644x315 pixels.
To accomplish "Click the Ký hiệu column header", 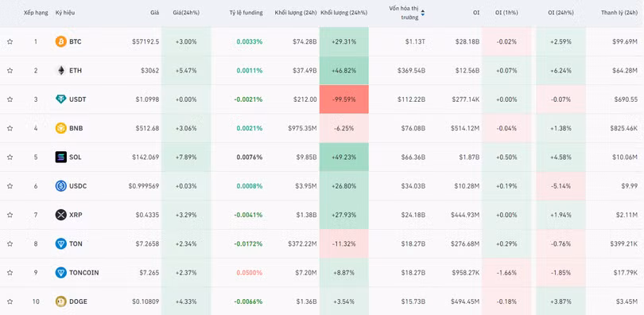I will [65, 13].
